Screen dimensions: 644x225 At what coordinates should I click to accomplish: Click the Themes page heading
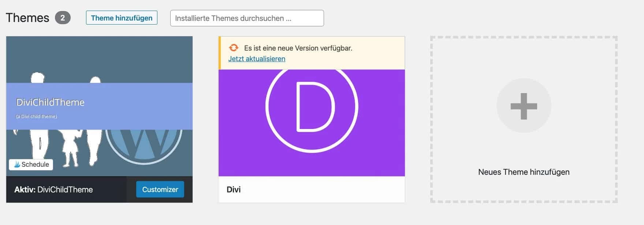click(x=27, y=18)
